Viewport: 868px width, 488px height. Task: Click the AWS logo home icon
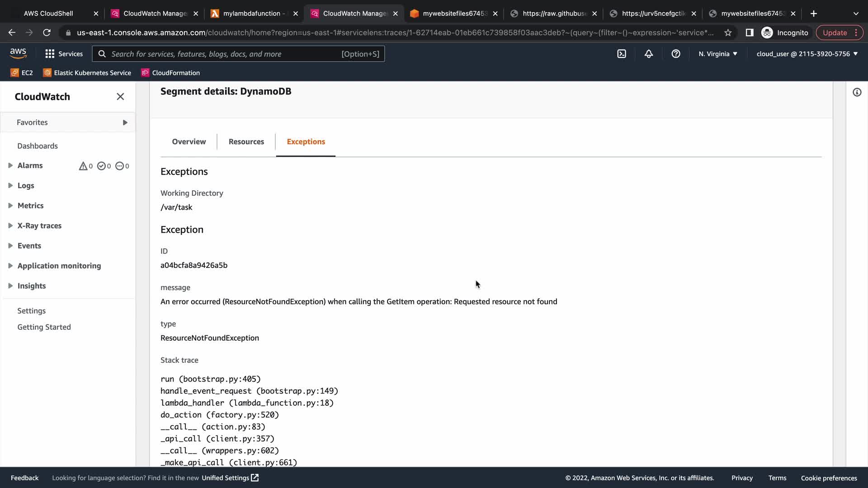18,53
